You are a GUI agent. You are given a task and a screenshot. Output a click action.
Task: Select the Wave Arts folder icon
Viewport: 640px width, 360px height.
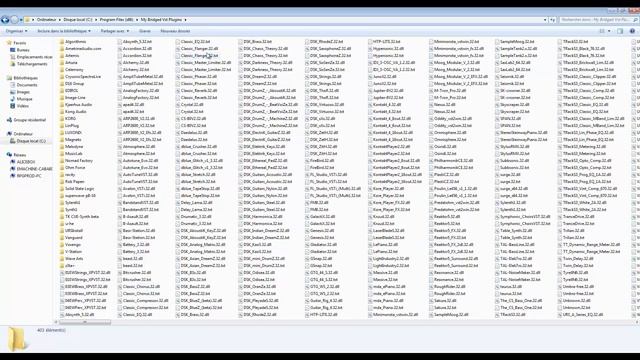62,259
